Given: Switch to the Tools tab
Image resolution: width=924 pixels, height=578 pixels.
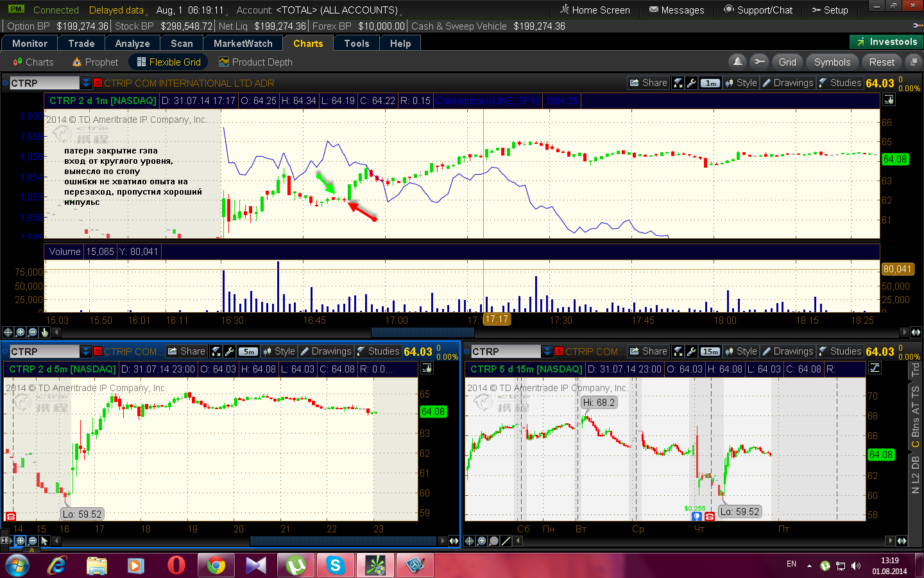Looking at the screenshot, I should (357, 44).
